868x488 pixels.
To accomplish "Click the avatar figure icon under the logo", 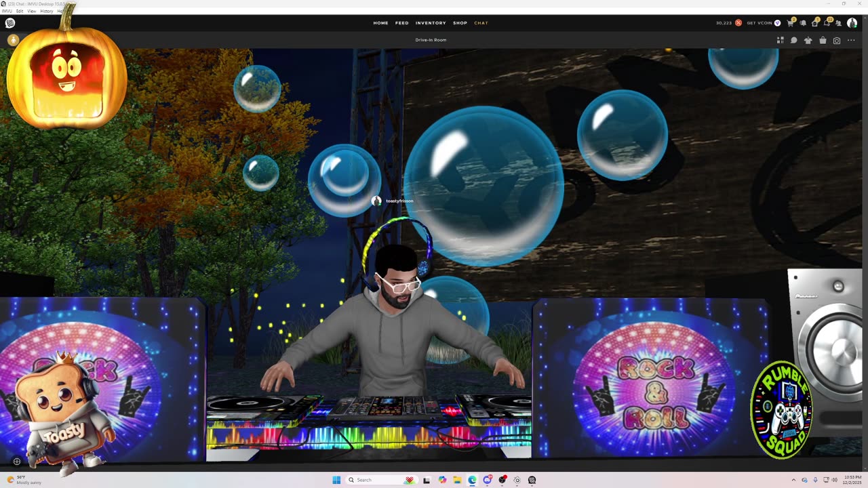I will click(13, 40).
